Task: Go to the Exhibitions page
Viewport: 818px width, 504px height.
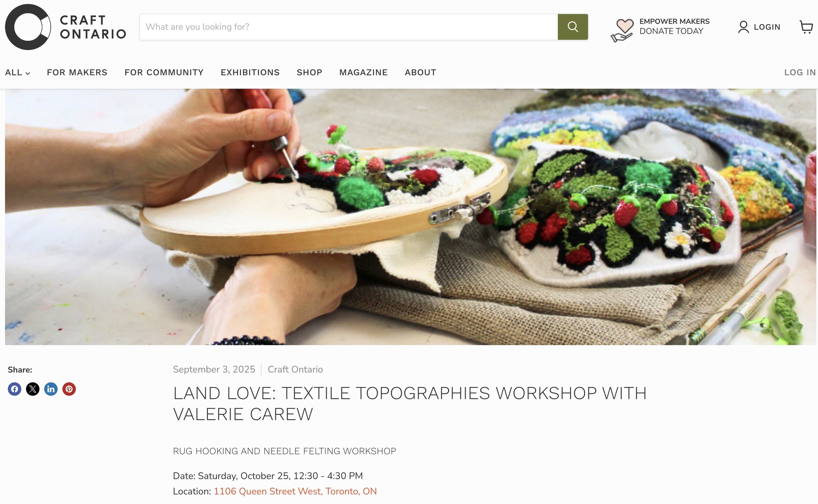Action: 250,72
